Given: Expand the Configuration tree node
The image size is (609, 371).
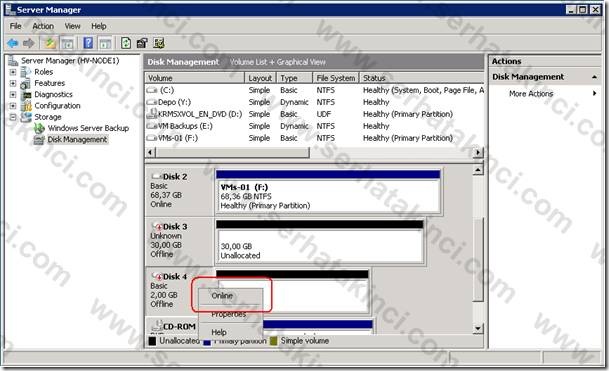Looking at the screenshot, I should pos(13,106).
